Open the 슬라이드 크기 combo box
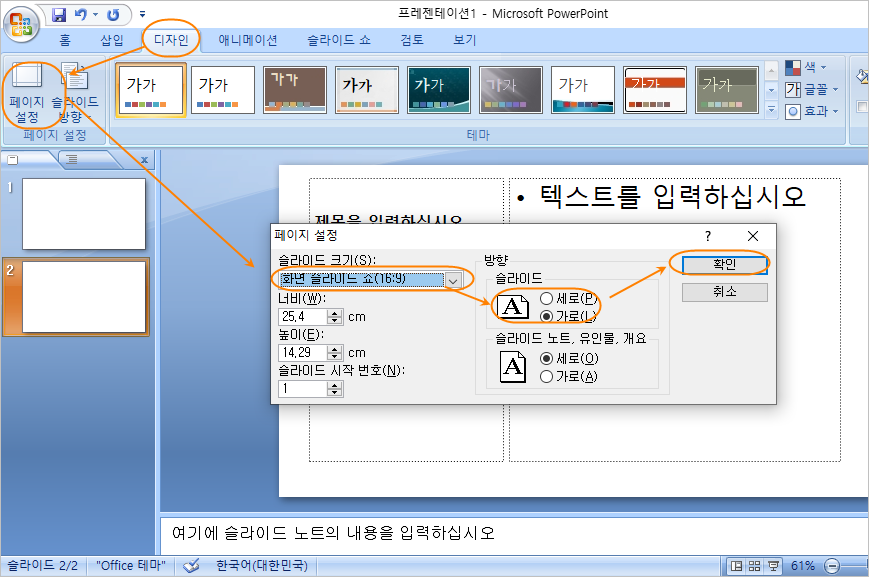The height and width of the screenshot is (577, 869). [x=370, y=279]
